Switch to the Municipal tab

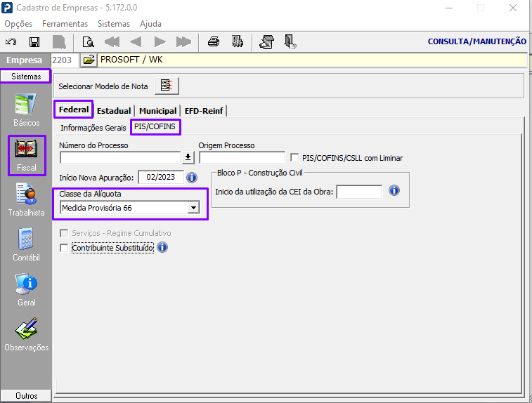tap(157, 111)
